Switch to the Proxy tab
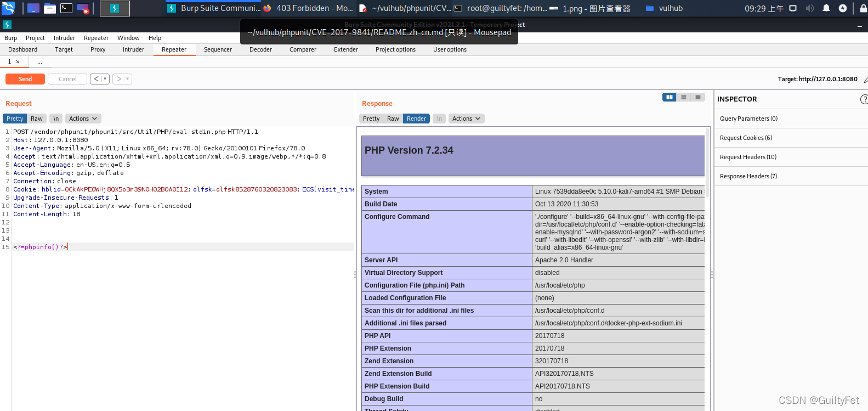Image resolution: width=868 pixels, height=411 pixels. click(98, 49)
